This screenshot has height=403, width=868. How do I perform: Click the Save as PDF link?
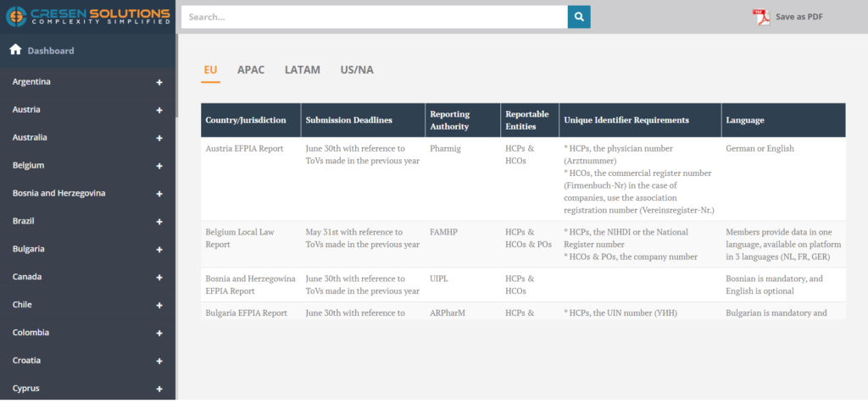[x=798, y=17]
